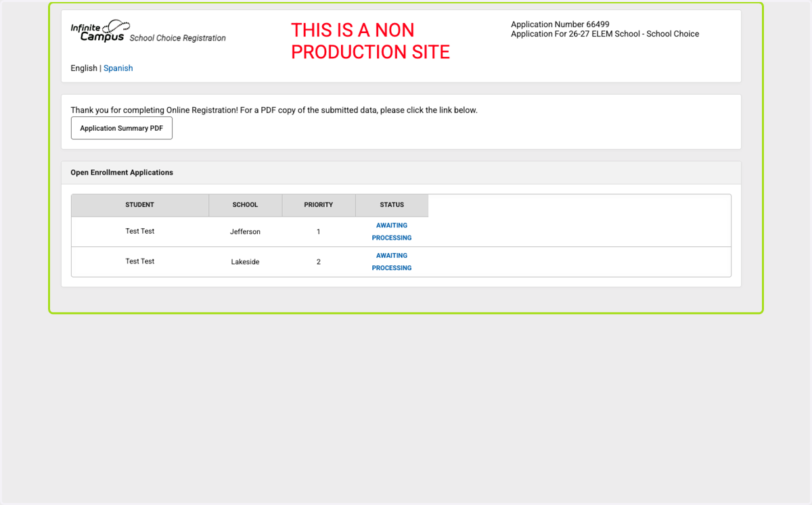
Task: Click the Open Enrollment Applications heading
Action: [x=122, y=173]
